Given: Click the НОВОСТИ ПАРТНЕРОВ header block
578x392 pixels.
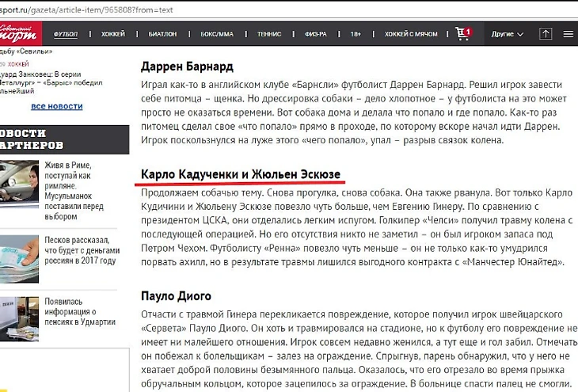Looking at the screenshot, I should 64,139.
